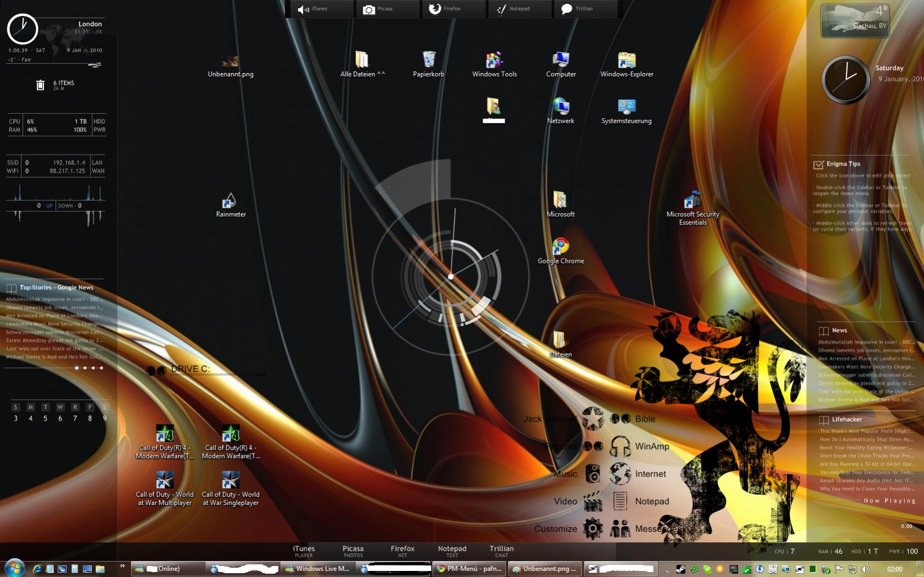The height and width of the screenshot is (577, 924).
Task: Launch Microsoft Security Essentials shortcut
Action: coord(693,208)
